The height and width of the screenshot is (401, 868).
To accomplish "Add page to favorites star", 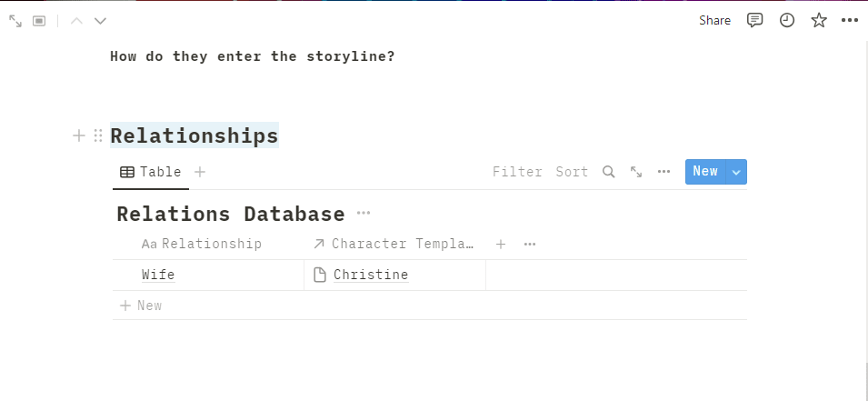I will (819, 20).
